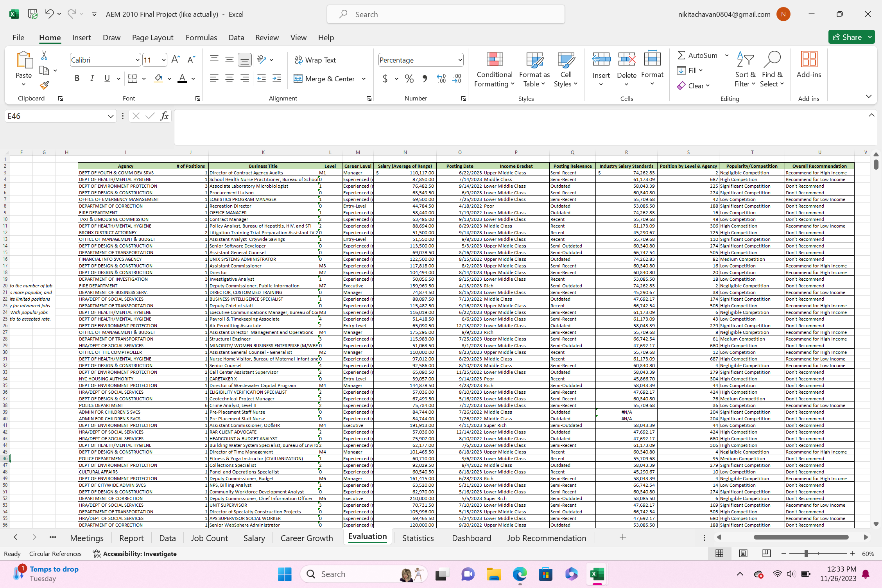Click the Share button
Viewport: 882px width, 588px height.
852,37
